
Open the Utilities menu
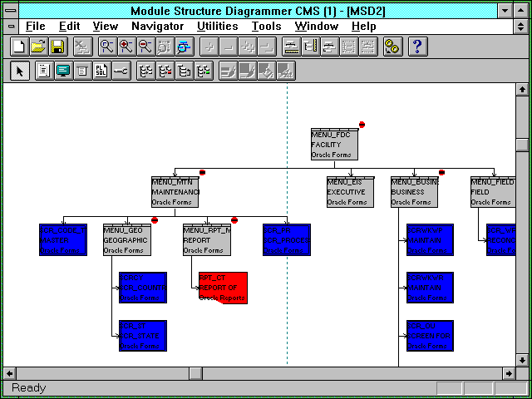(217, 26)
